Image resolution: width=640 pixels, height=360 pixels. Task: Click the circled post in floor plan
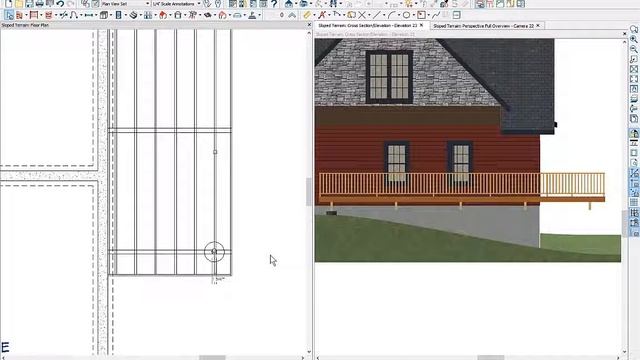(x=214, y=252)
